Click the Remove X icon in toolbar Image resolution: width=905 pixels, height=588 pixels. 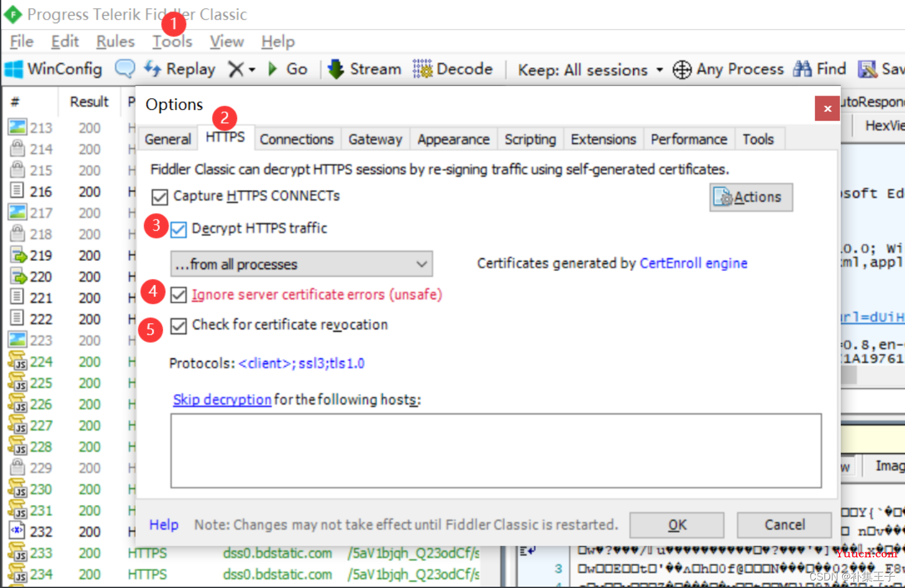(236, 69)
